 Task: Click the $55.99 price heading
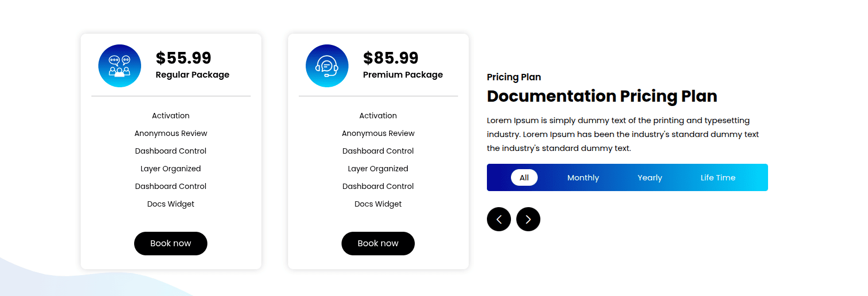click(x=183, y=58)
